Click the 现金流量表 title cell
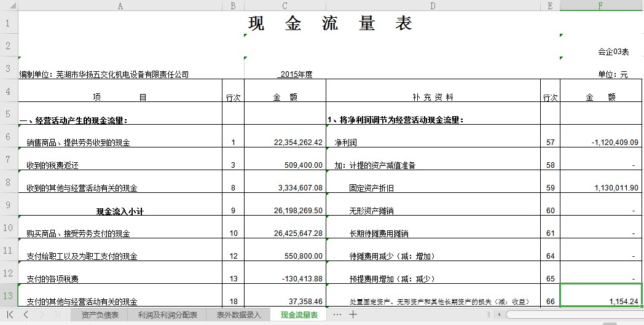 click(330, 23)
